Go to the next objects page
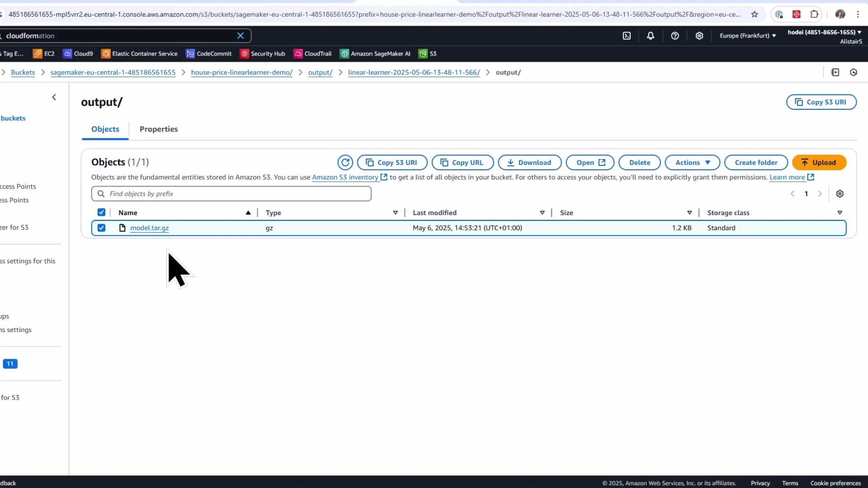The width and height of the screenshot is (868, 488). (x=820, y=194)
